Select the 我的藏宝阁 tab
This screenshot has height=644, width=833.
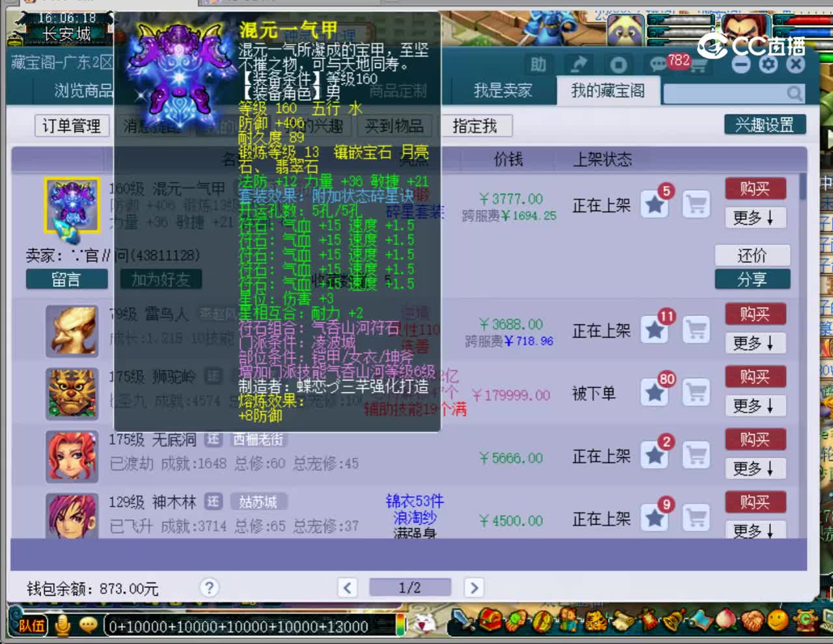tap(608, 90)
